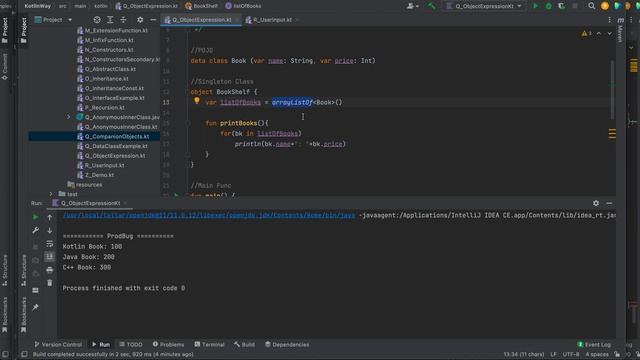Open the Terminal tool window

[x=209, y=344]
